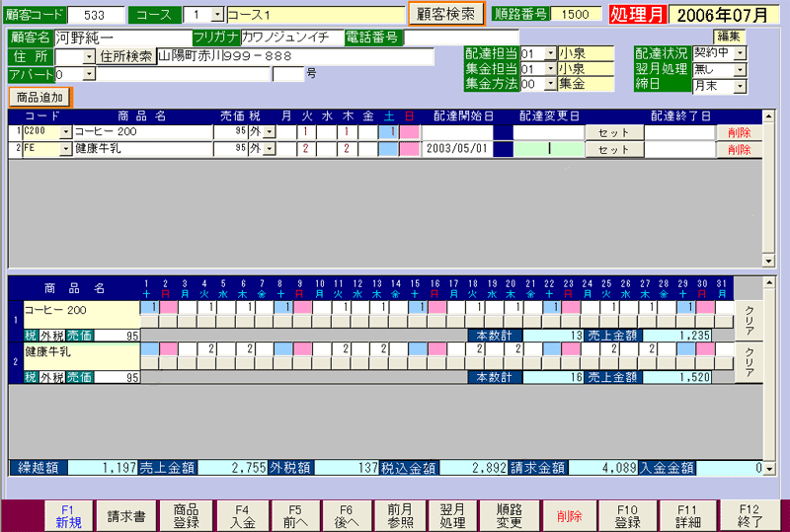Click the 順路変更 button

509,516
